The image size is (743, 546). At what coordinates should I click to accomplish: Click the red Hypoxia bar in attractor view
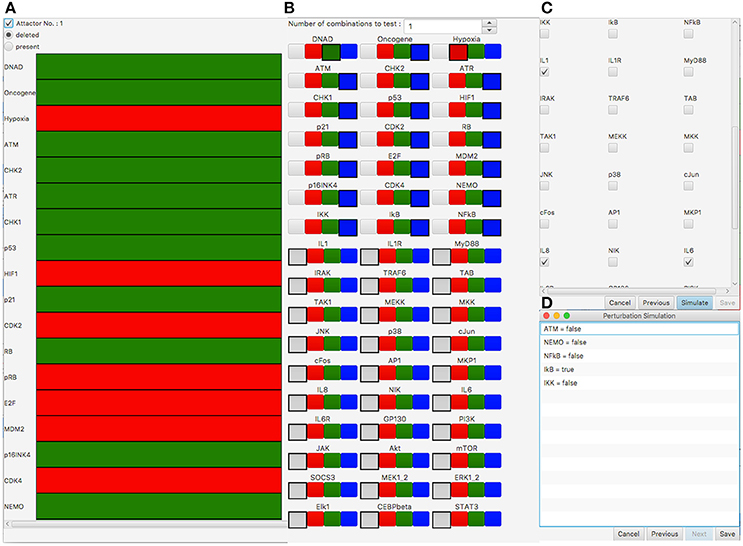[159, 118]
